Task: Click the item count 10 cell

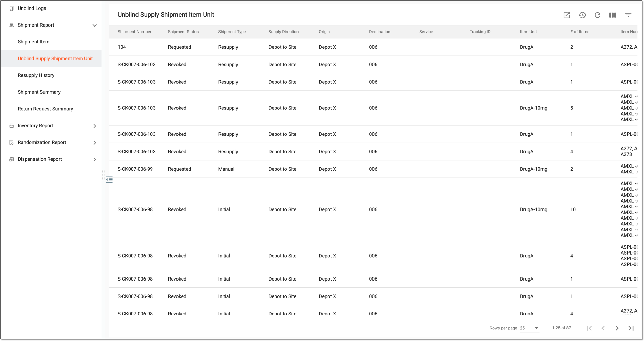Action: point(573,209)
